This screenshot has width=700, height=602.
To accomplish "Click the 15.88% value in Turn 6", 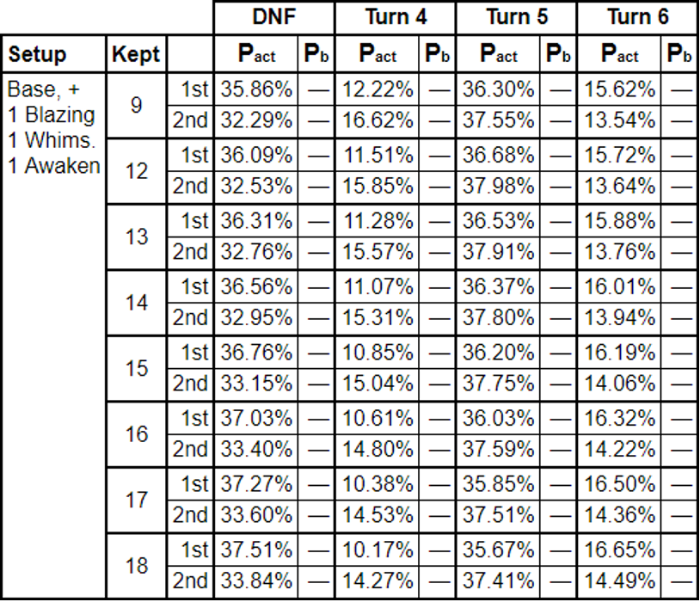I will [x=619, y=221].
